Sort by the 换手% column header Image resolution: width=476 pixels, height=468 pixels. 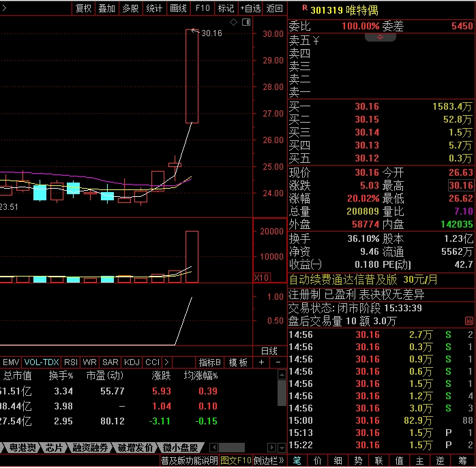pos(61,376)
